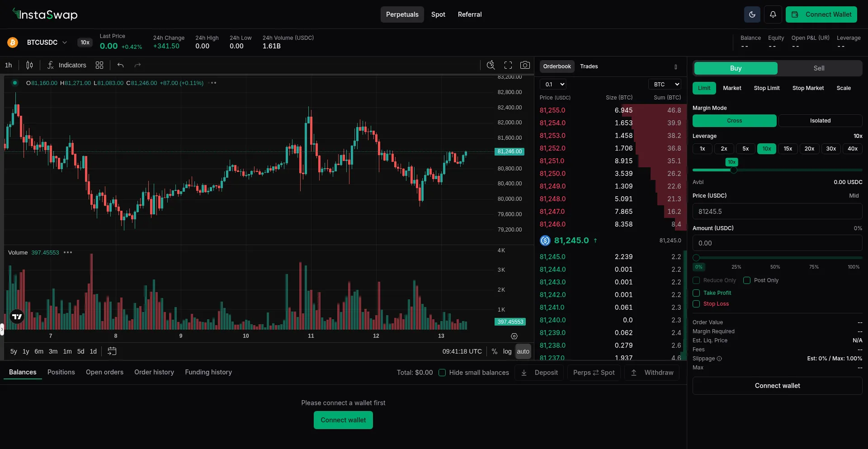This screenshot has width=868, height=449.
Task: Select the Stop Limit order type
Action: (x=767, y=88)
